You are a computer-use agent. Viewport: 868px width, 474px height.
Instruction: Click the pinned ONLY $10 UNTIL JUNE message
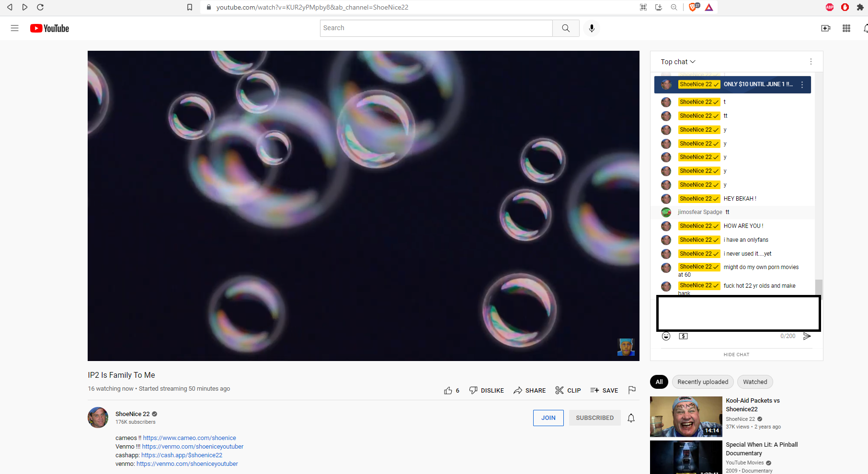point(732,84)
